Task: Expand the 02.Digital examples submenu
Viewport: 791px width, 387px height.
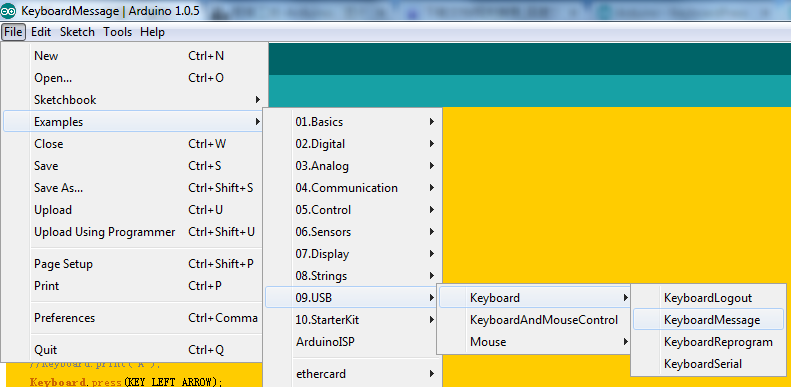Action: point(353,144)
